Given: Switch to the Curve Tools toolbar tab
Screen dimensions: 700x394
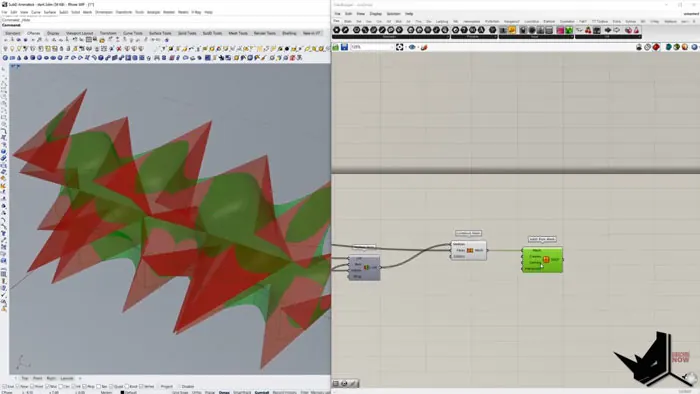Looking at the screenshot, I should 133,33.
